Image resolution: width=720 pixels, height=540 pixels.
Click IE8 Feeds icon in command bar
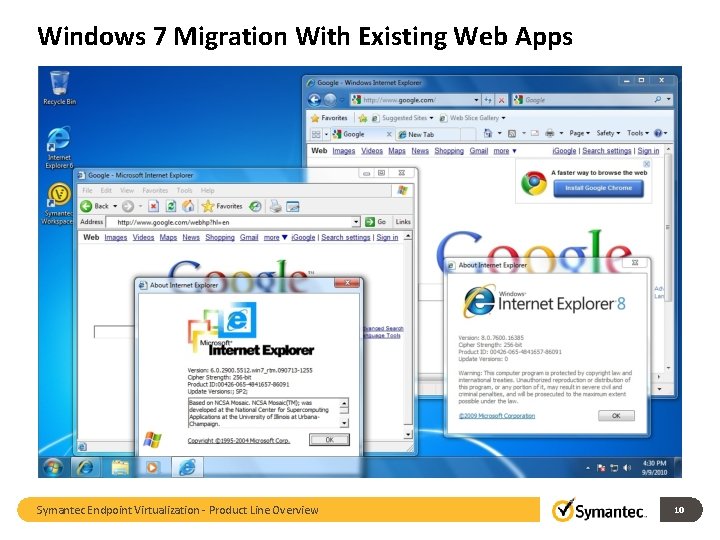[512, 133]
